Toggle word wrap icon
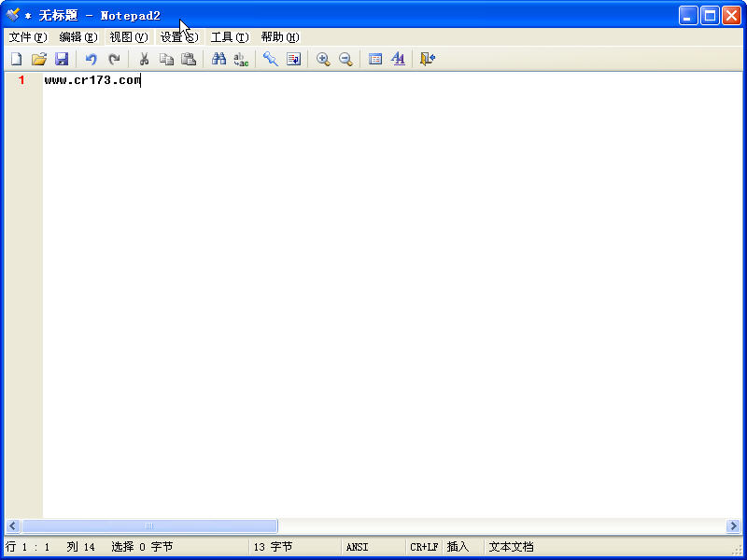Viewport: 747px width, 560px height. tap(293, 59)
